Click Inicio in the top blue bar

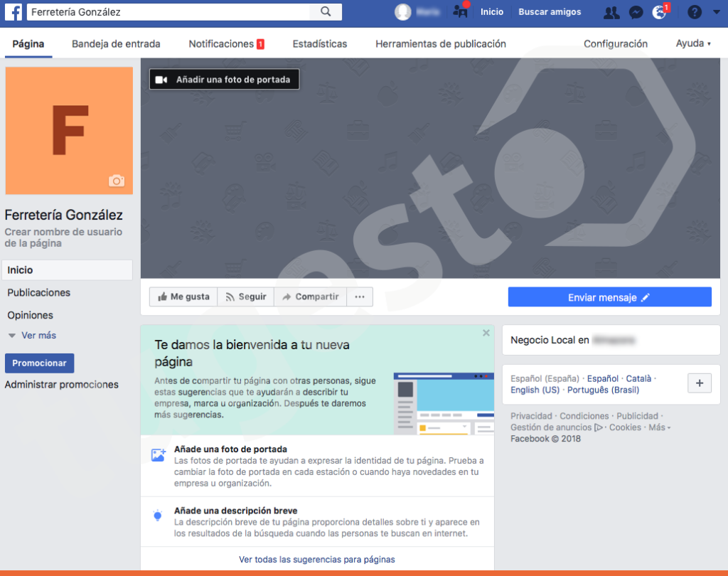492,12
